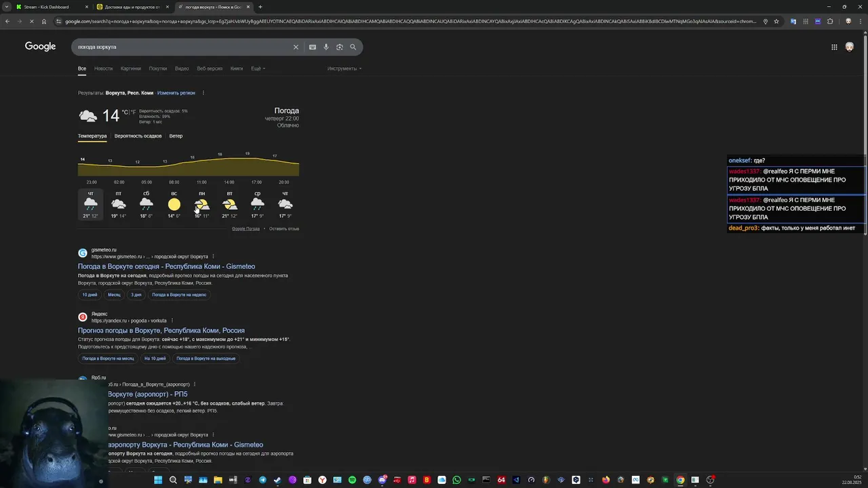
Task: Show the Ветер chart
Action: [x=176, y=136]
